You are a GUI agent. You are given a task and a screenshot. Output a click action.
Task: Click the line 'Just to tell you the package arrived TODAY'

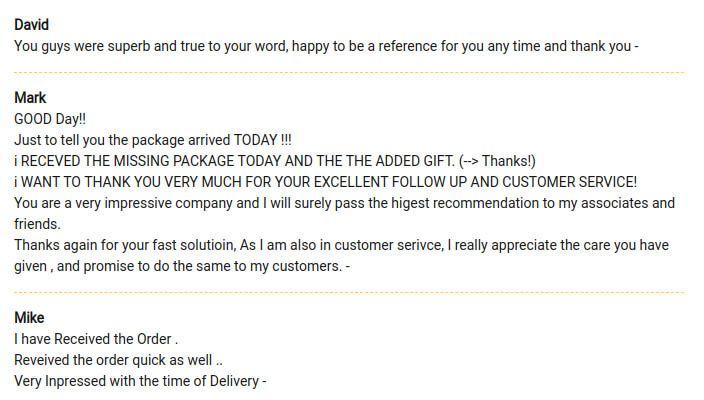pos(153,140)
